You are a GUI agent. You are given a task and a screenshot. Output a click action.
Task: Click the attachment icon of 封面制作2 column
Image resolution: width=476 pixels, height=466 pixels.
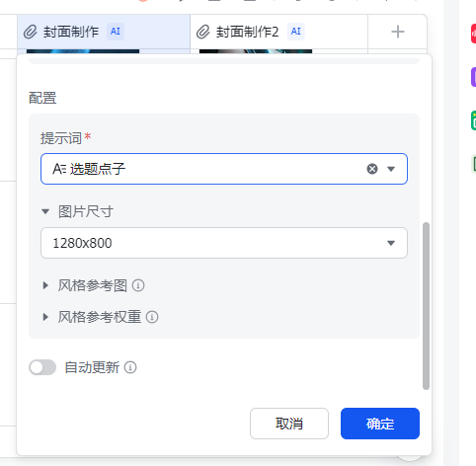(203, 32)
